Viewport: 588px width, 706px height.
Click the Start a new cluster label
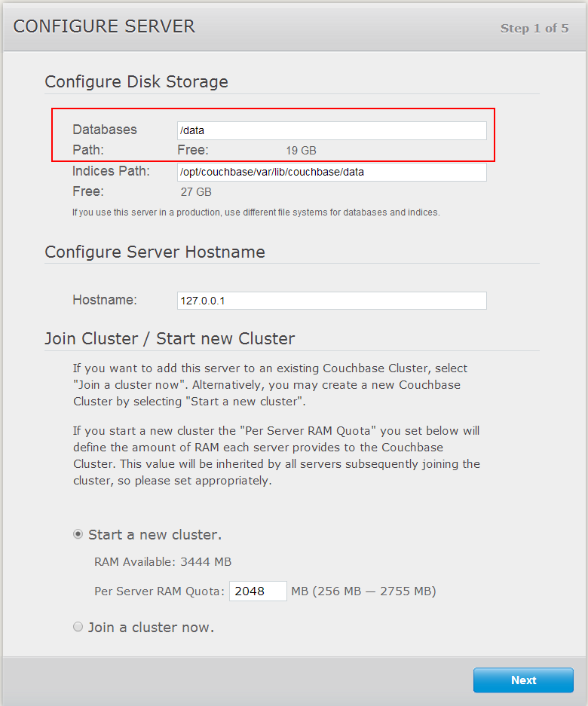click(x=155, y=534)
